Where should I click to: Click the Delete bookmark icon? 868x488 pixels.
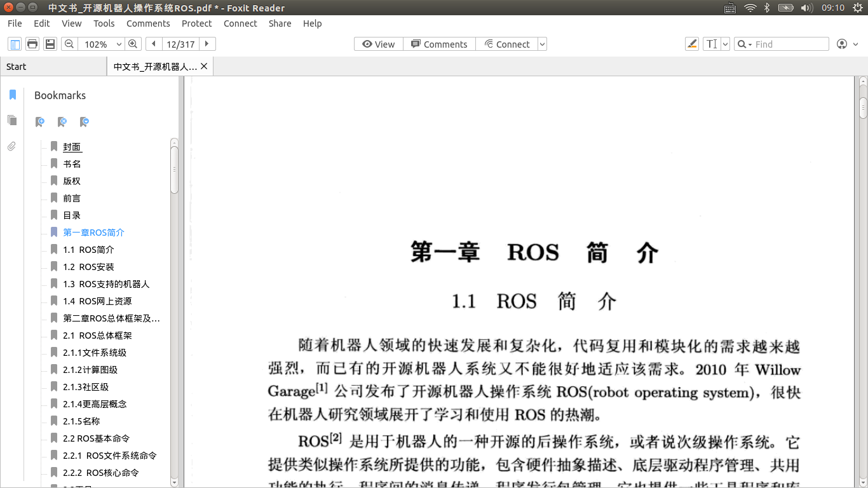[62, 121]
